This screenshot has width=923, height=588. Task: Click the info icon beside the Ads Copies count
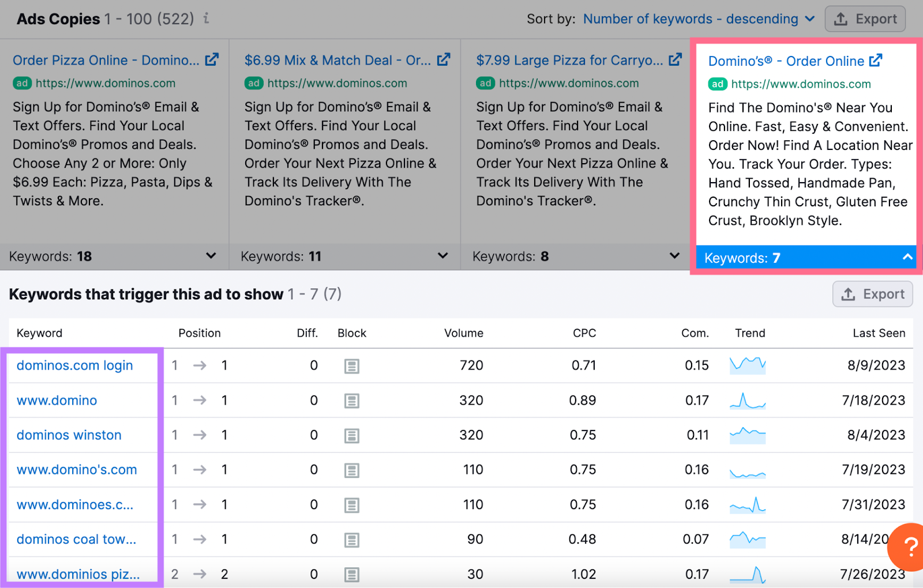tap(205, 19)
